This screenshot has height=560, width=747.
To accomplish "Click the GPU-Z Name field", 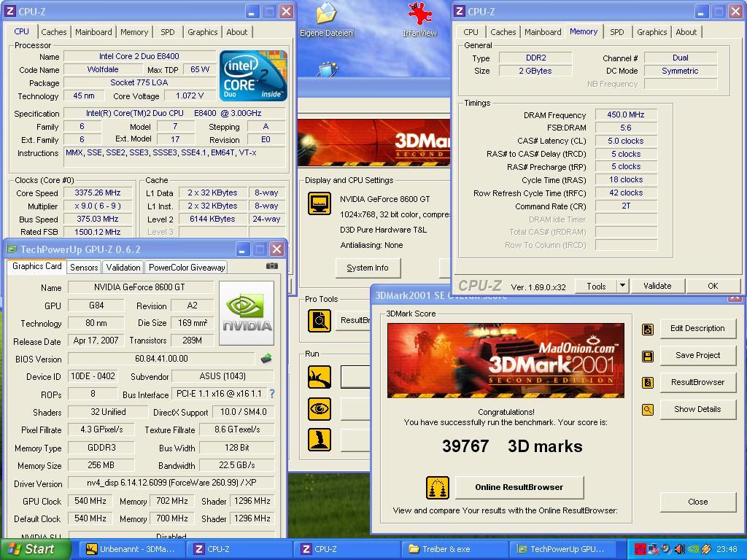I will (x=139, y=287).
